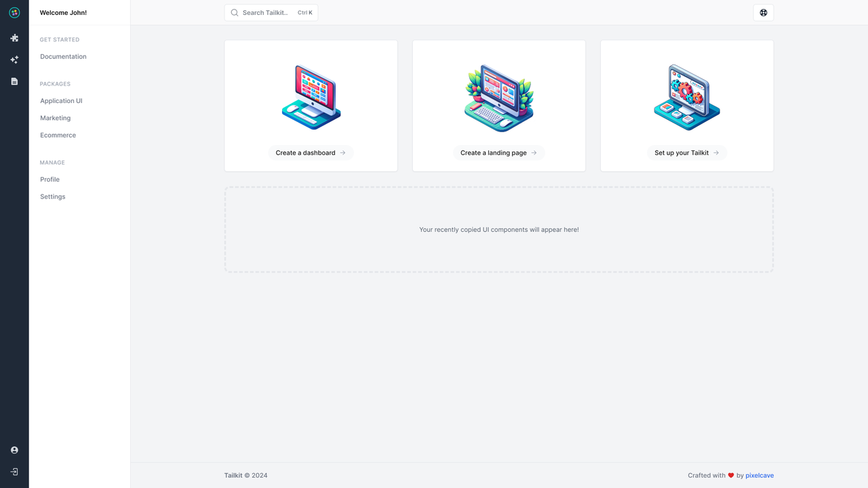The image size is (868, 488).
Task: Open the Marketing package
Action: [55, 118]
